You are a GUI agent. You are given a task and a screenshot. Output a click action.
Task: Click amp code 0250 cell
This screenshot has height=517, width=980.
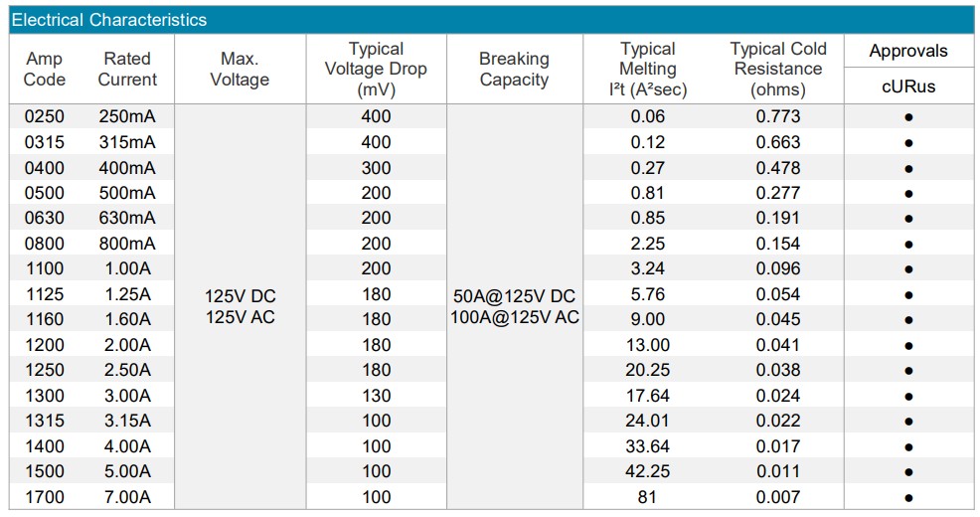(x=45, y=116)
